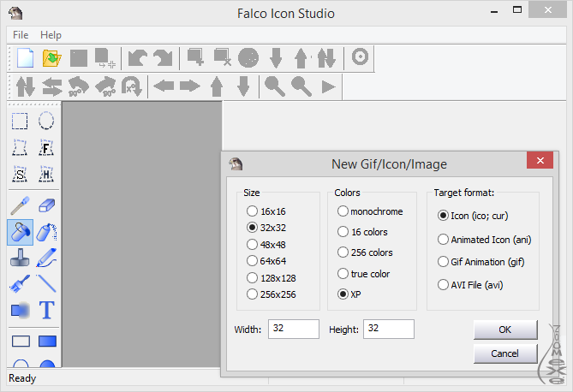Select the stamp tool
The height and width of the screenshot is (392, 573).
tap(20, 258)
